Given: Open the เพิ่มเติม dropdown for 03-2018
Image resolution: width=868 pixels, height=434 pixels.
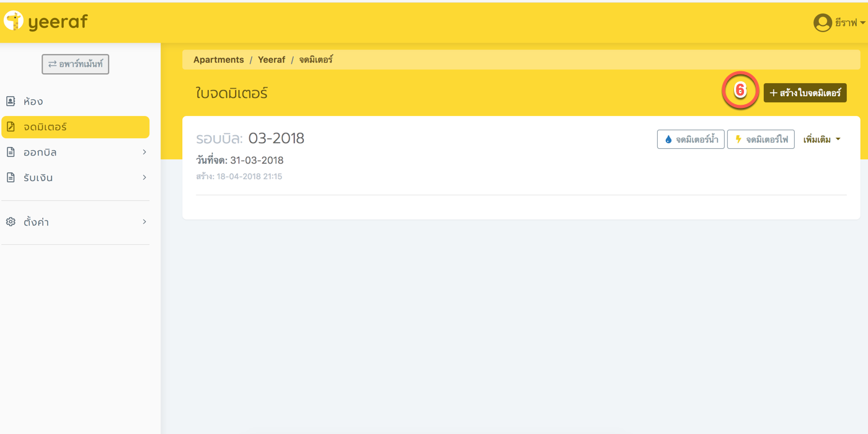Looking at the screenshot, I should point(822,139).
